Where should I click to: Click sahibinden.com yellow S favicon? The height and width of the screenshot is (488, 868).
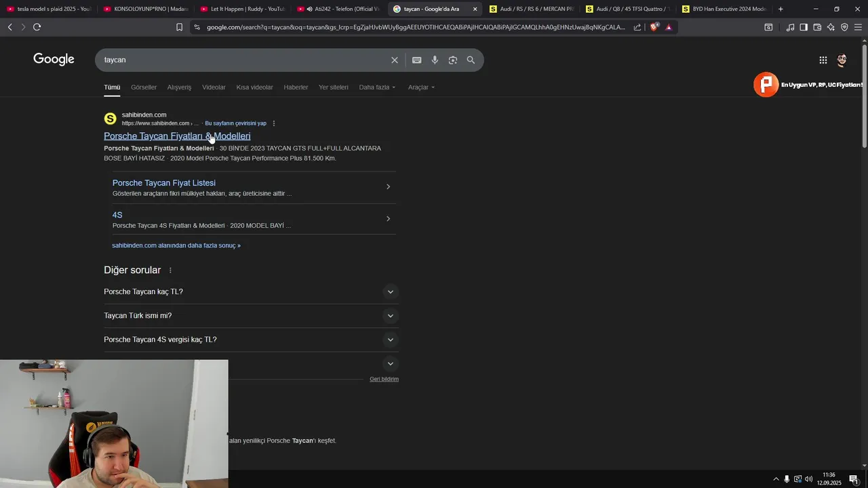[x=110, y=119]
